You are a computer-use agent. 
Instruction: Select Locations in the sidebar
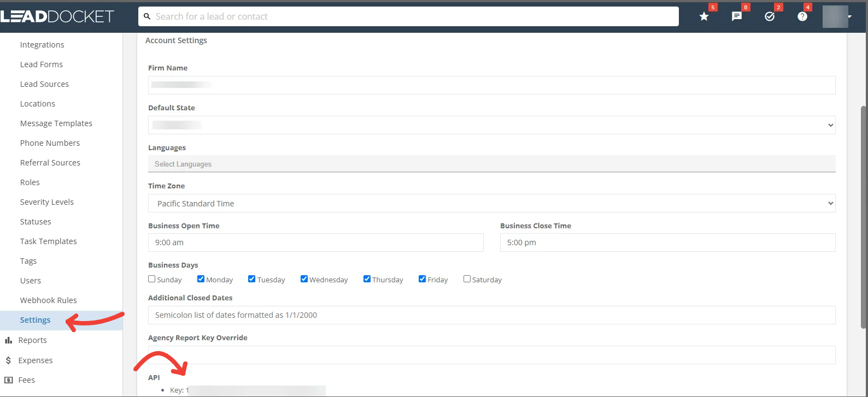click(38, 104)
